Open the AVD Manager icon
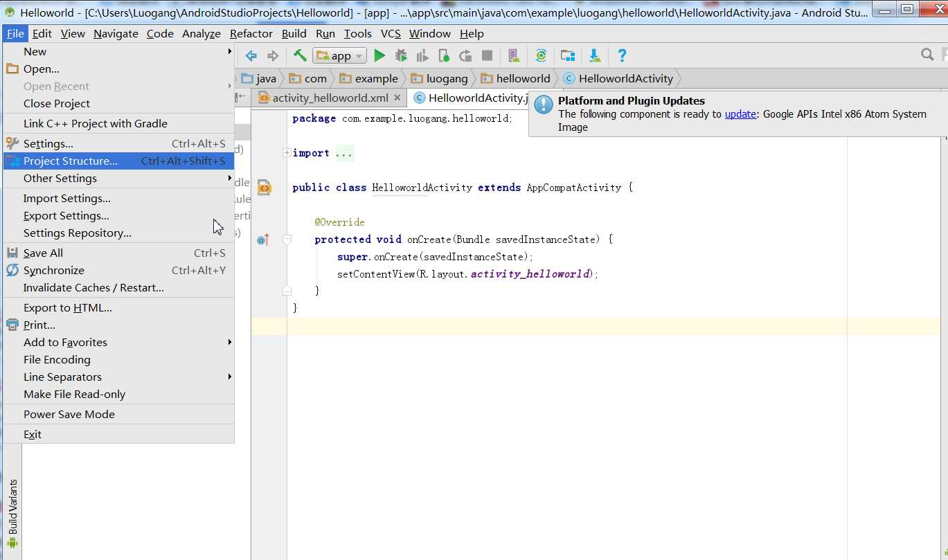The height and width of the screenshot is (560, 948). pos(513,55)
